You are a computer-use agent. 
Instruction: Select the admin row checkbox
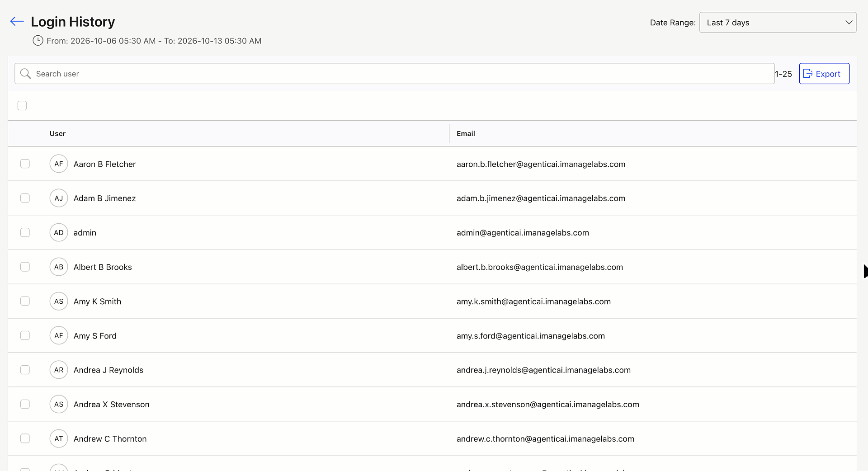pos(25,232)
